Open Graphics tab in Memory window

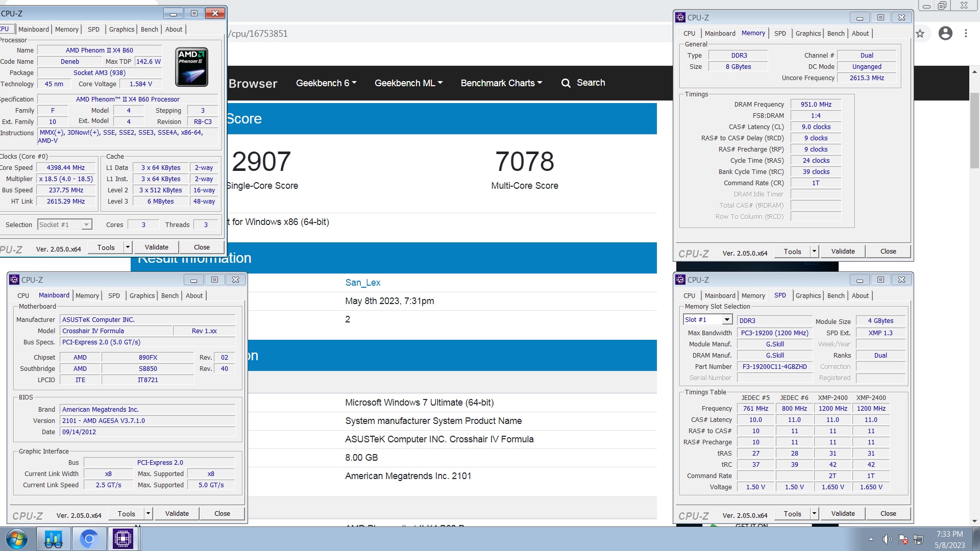(808, 34)
